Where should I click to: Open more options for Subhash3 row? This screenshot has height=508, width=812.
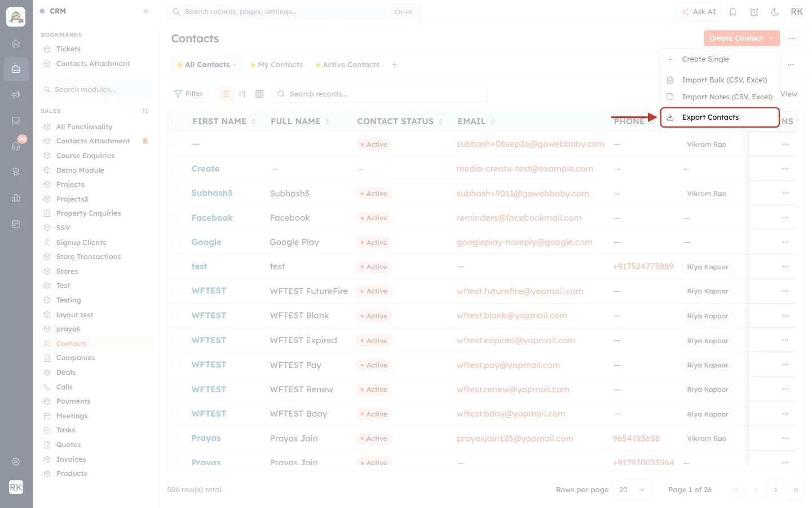tap(785, 193)
